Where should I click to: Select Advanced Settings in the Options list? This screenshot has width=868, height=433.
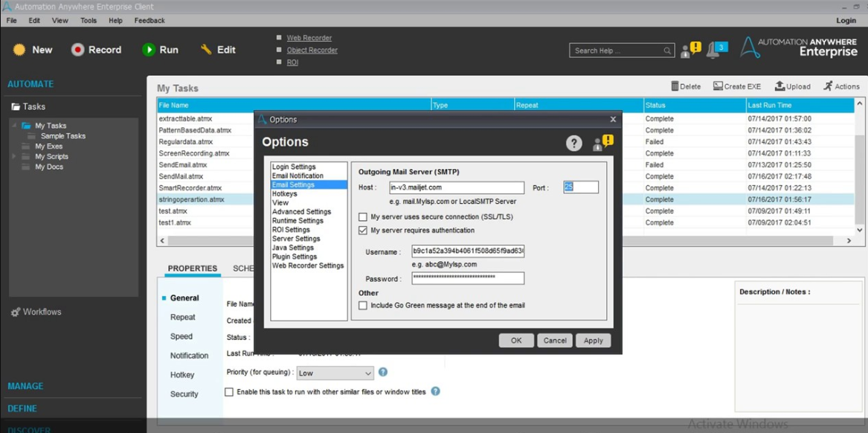click(302, 211)
